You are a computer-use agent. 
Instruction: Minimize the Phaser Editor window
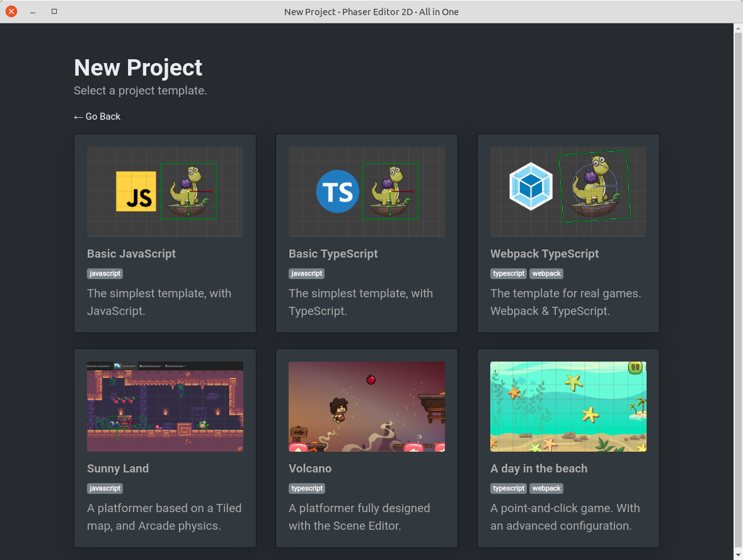pos(33,11)
